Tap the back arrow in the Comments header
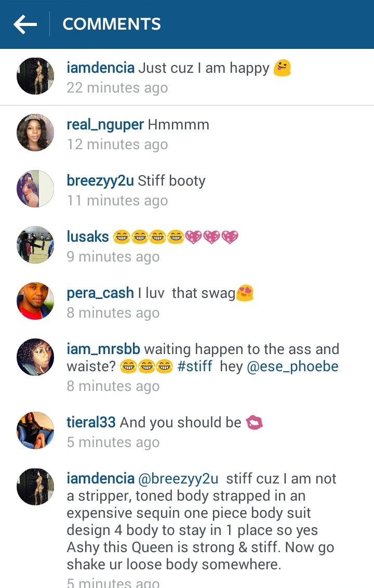The image size is (374, 588). pyautogui.click(x=25, y=24)
